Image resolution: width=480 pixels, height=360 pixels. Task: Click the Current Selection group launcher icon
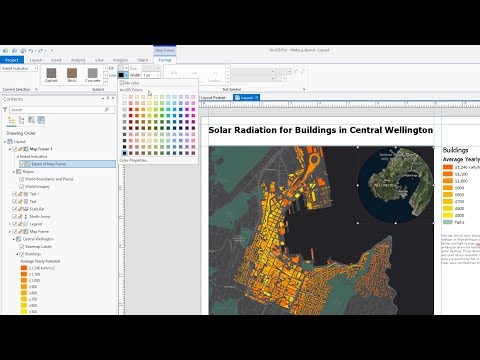pos(36,89)
